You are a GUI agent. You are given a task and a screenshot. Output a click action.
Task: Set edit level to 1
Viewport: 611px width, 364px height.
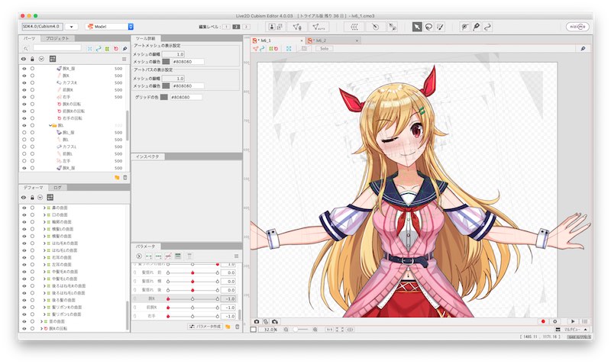pyautogui.click(x=226, y=27)
